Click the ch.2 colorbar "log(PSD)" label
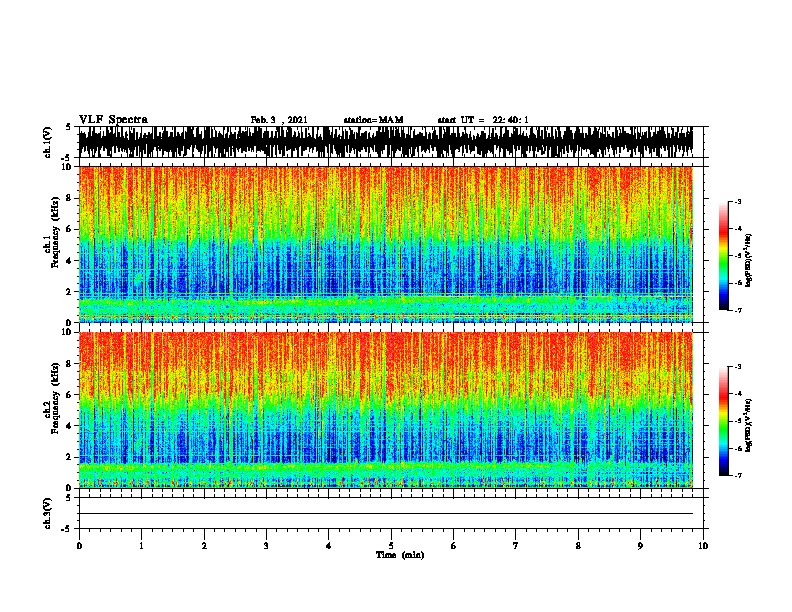 pos(749,425)
